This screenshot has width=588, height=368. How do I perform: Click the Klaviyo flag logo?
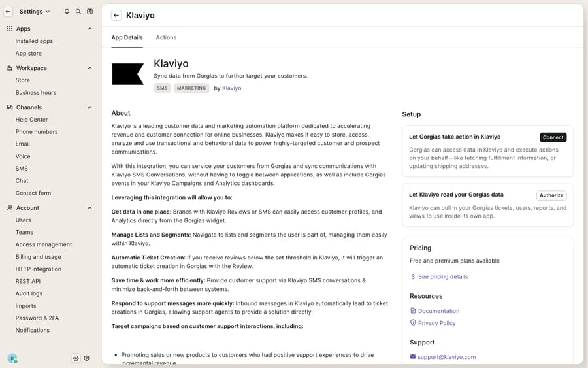pos(128,74)
